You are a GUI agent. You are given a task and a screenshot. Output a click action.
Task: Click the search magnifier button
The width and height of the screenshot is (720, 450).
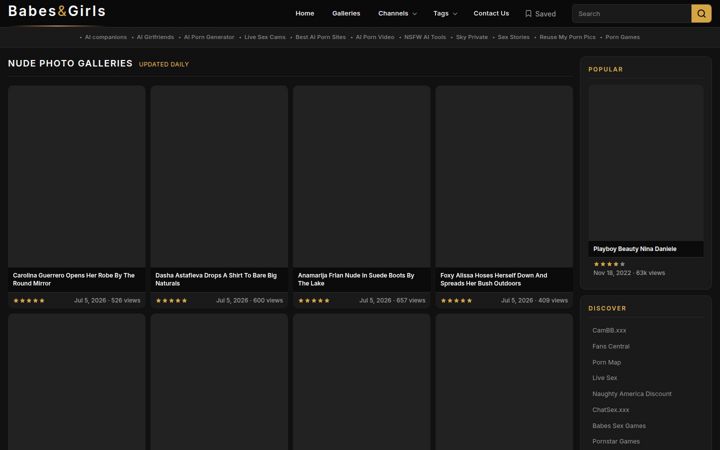(701, 14)
